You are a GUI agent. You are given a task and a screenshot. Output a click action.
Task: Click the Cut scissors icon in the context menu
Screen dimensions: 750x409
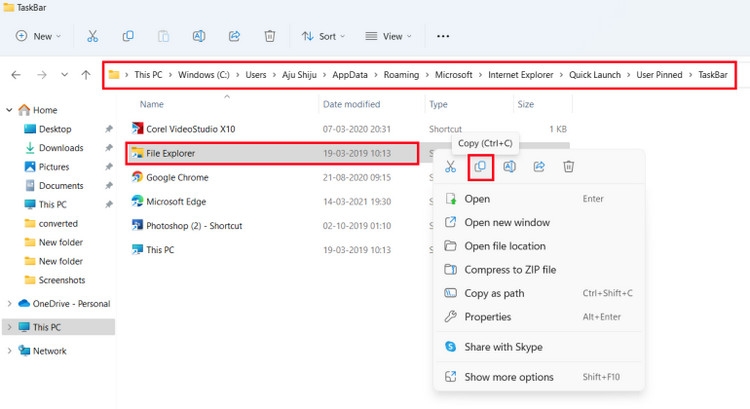tap(451, 166)
